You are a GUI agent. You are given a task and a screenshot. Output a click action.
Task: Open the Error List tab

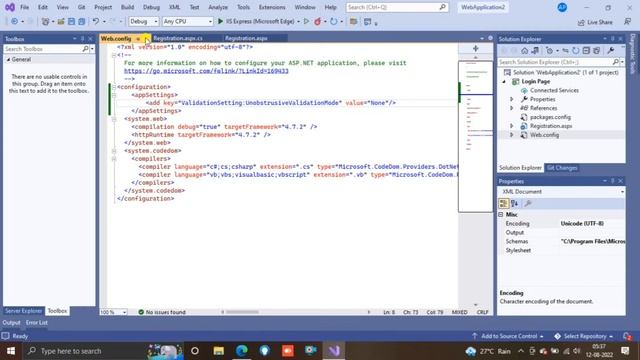tap(37, 322)
